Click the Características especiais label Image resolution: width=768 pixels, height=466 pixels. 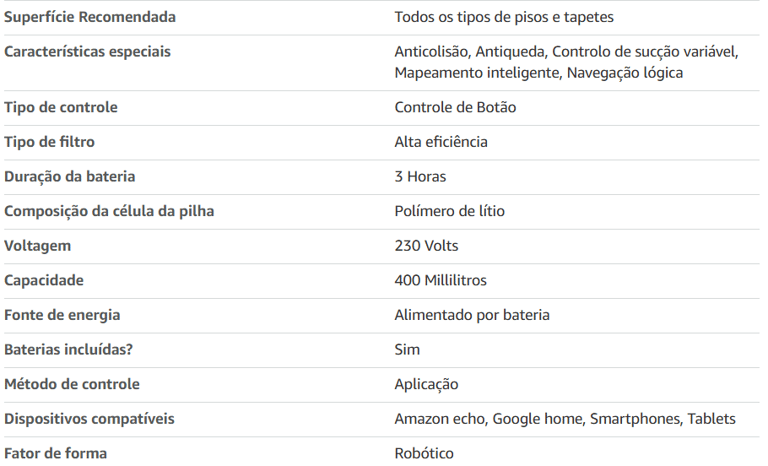(87, 52)
